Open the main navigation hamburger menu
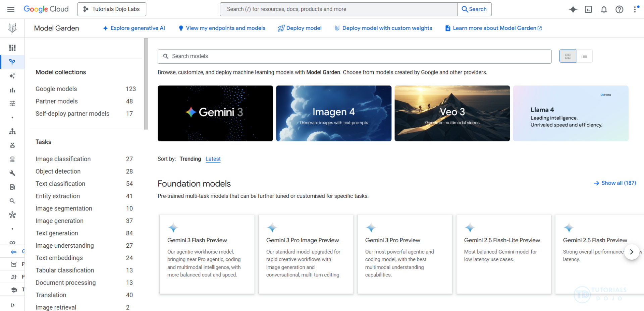 pos(11,9)
